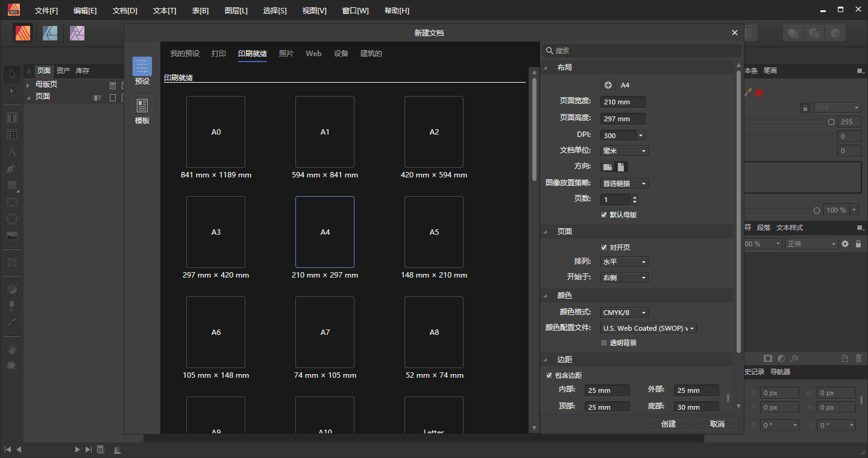Switch to the Designer persona icon
This screenshot has height=458, width=868.
click(50, 33)
